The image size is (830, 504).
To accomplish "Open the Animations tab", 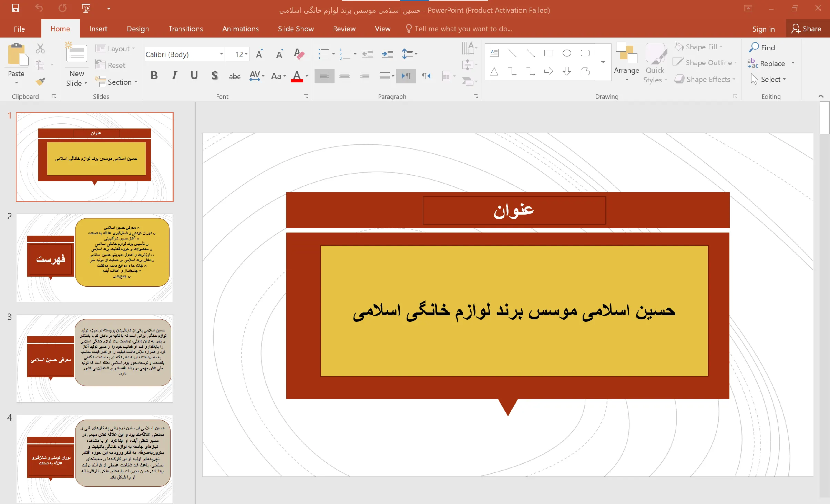I will (x=240, y=29).
